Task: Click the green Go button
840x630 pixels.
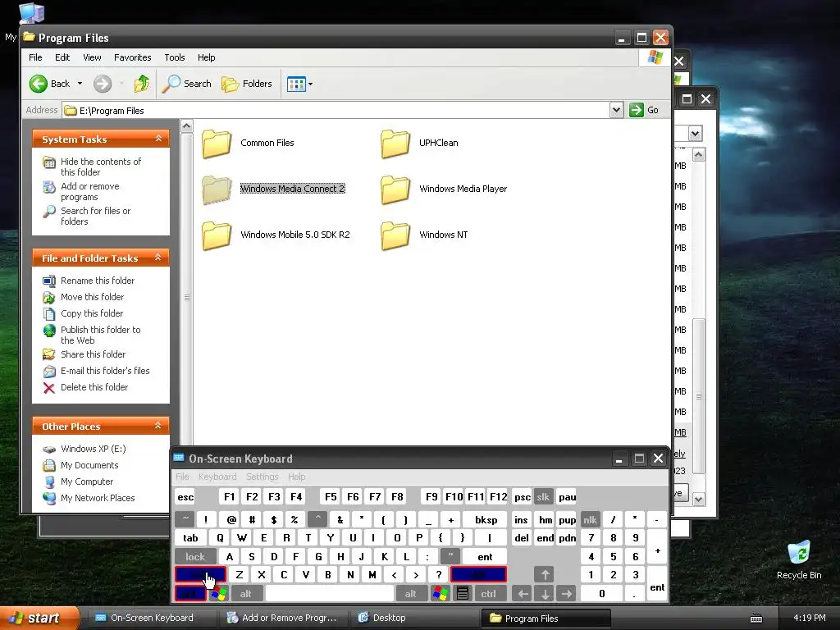Action: tap(644, 110)
